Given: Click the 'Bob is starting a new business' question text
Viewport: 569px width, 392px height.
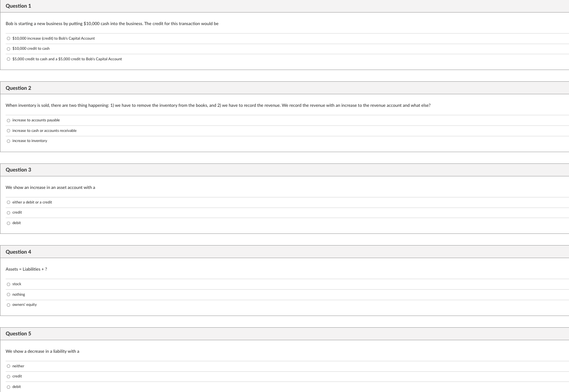Looking at the screenshot, I should click(x=112, y=23).
